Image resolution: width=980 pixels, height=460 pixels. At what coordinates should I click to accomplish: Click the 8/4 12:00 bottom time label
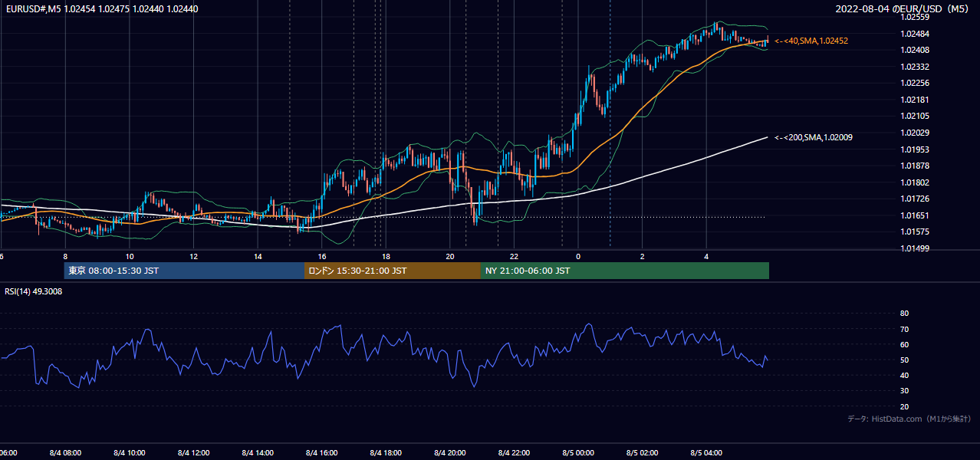(x=194, y=453)
